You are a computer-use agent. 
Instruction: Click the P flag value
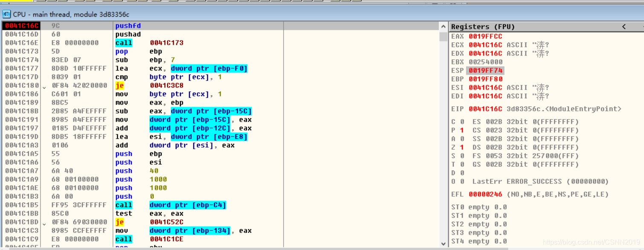coord(462,130)
